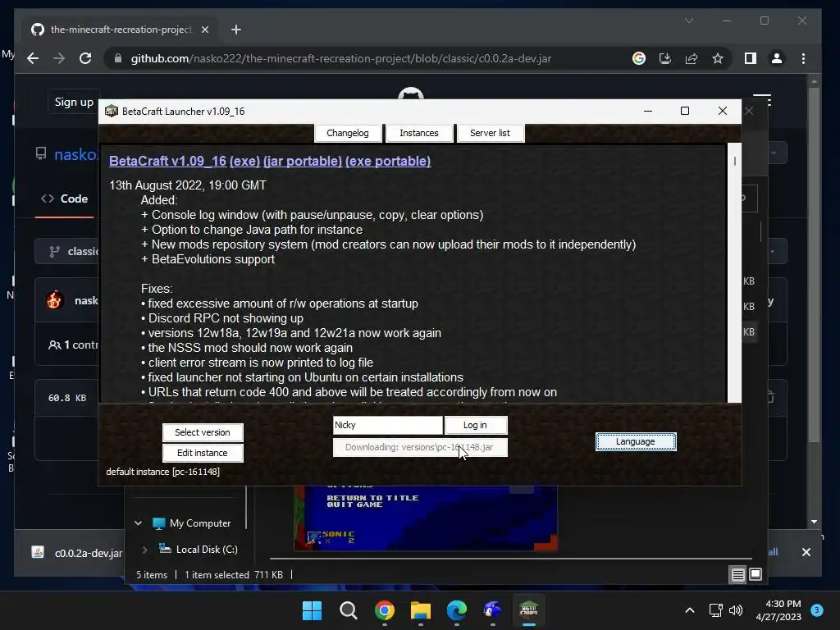Click the volume icon in system tray

(736, 610)
